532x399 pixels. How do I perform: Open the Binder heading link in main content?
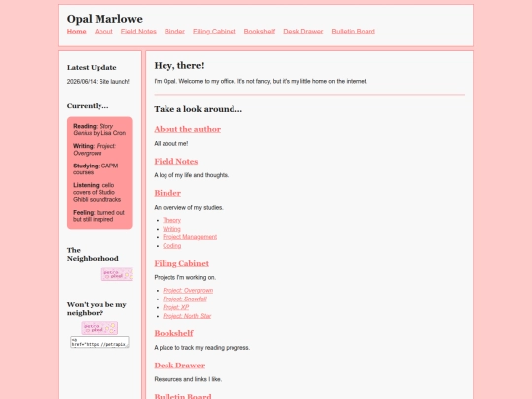167,193
